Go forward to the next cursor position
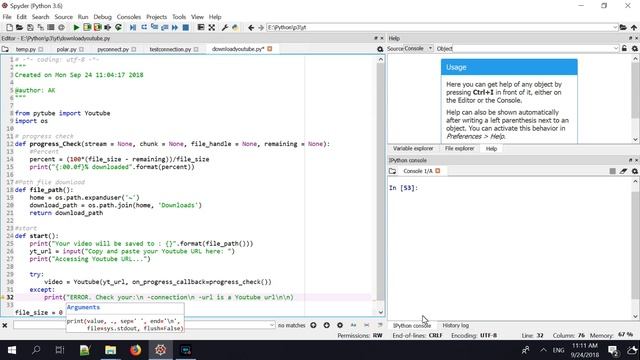Screen dimensions: 640x360 pos(261,27)
